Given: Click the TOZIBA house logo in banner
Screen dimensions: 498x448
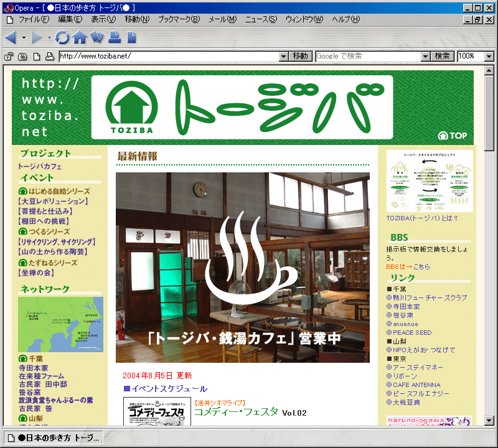Looking at the screenshot, I should click(x=131, y=107).
